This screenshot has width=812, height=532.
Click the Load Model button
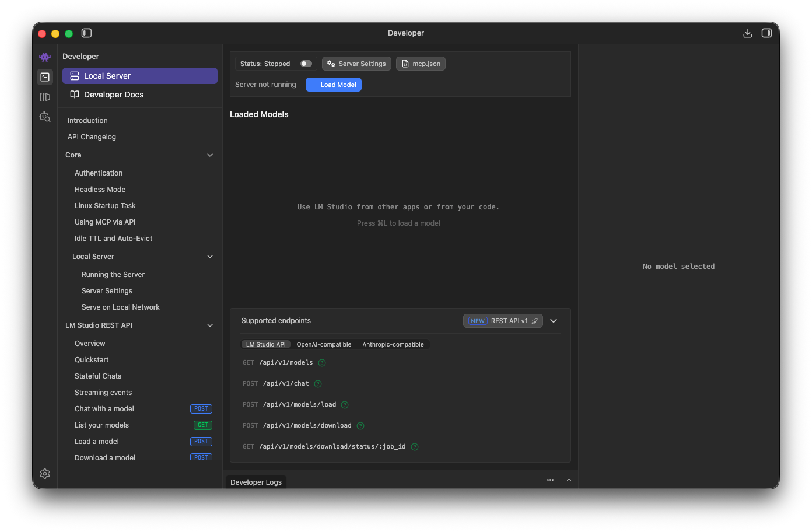click(333, 85)
